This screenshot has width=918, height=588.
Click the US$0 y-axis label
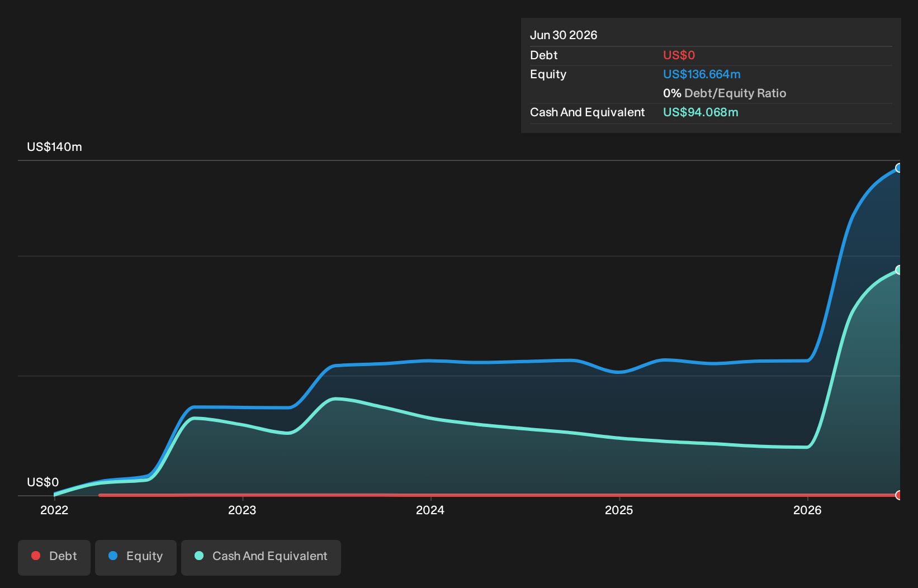point(42,482)
